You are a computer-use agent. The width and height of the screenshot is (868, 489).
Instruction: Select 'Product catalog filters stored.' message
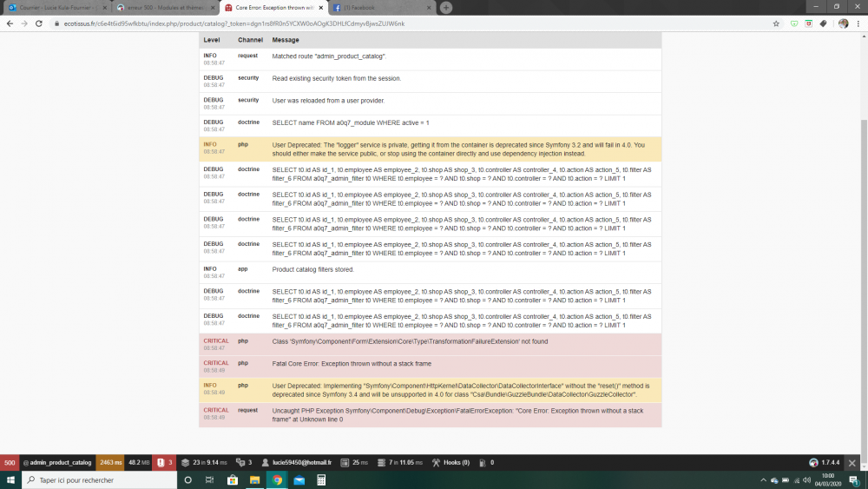click(312, 270)
